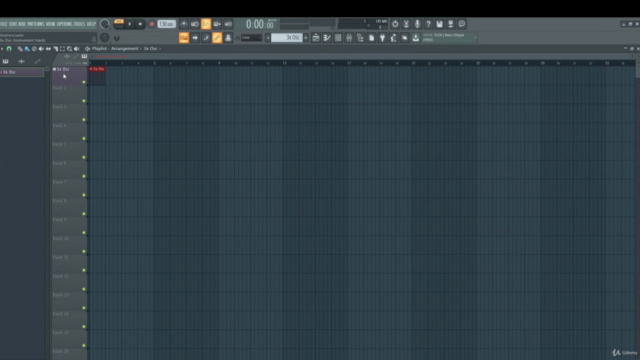Click the page-shaped toolbar icon
The height and width of the screenshot is (360, 640).
(371, 38)
